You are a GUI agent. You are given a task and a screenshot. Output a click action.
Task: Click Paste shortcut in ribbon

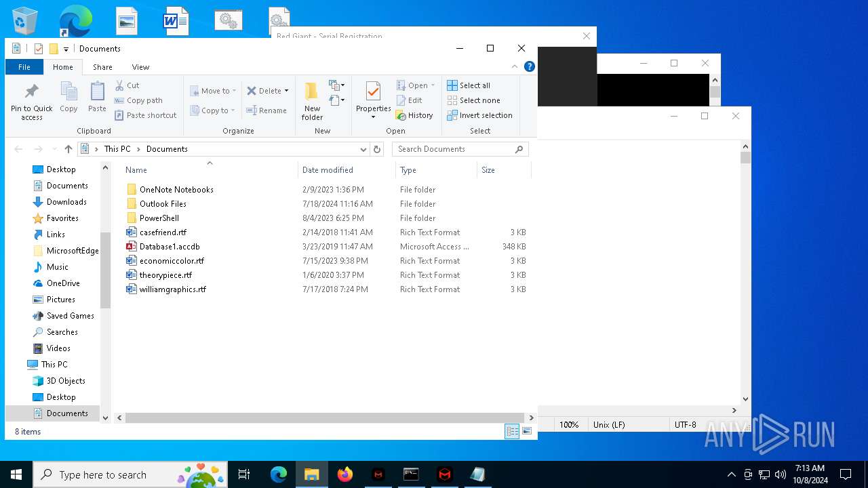[145, 115]
